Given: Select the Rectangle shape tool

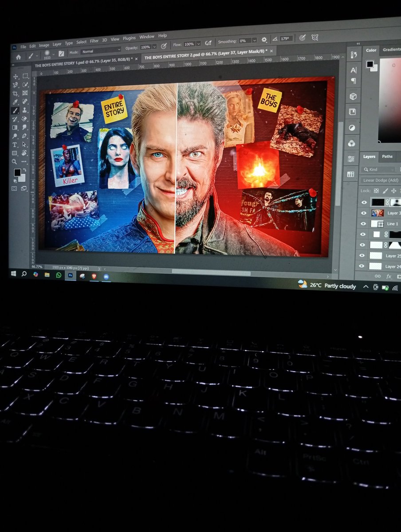Looking at the screenshot, I should [x=15, y=153].
